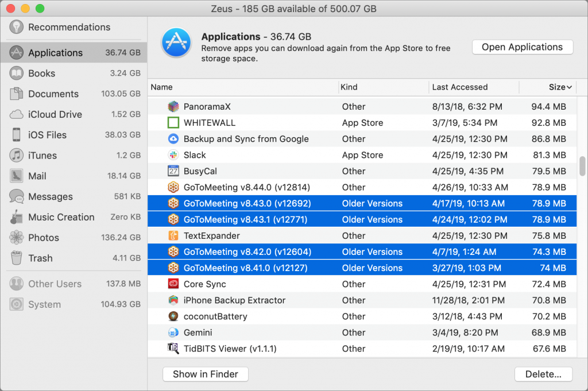Select the Photos 136.24 GB sidebar entry
588x391 pixels.
click(73, 237)
